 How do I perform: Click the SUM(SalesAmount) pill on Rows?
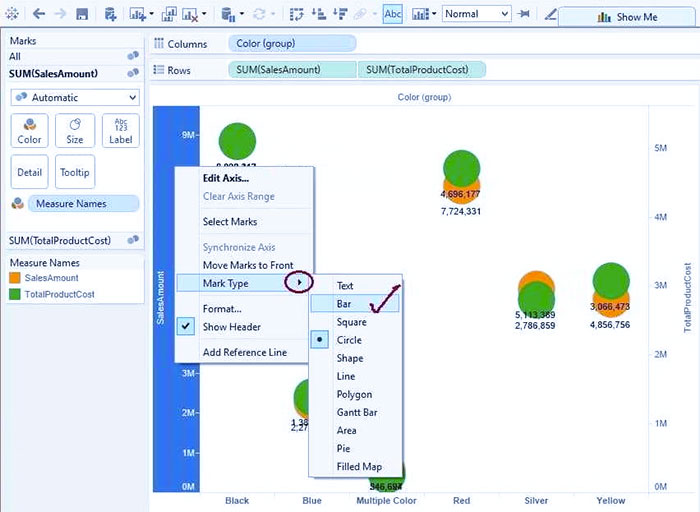(292, 70)
